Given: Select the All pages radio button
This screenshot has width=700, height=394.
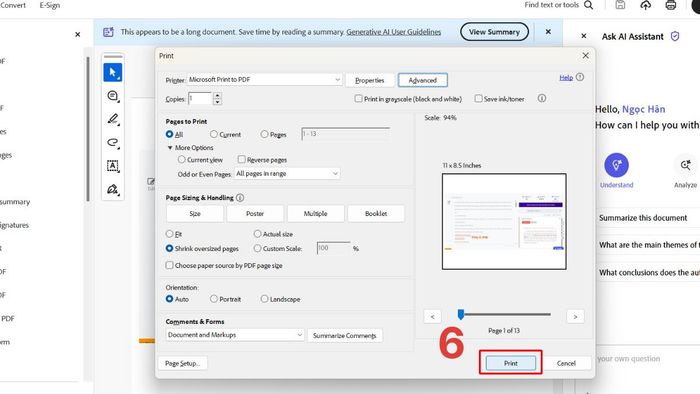Looking at the screenshot, I should coord(169,134).
